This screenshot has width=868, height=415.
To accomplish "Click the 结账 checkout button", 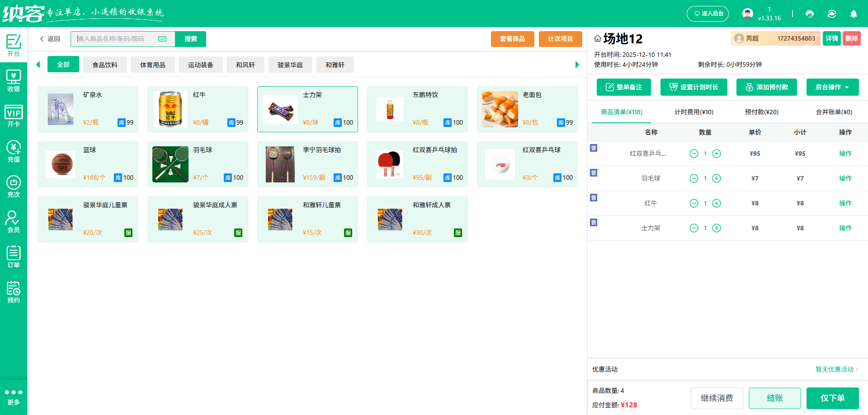I will point(774,398).
